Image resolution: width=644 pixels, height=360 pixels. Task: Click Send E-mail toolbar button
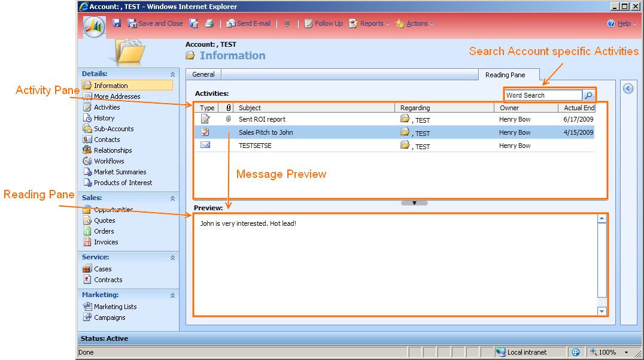[248, 23]
